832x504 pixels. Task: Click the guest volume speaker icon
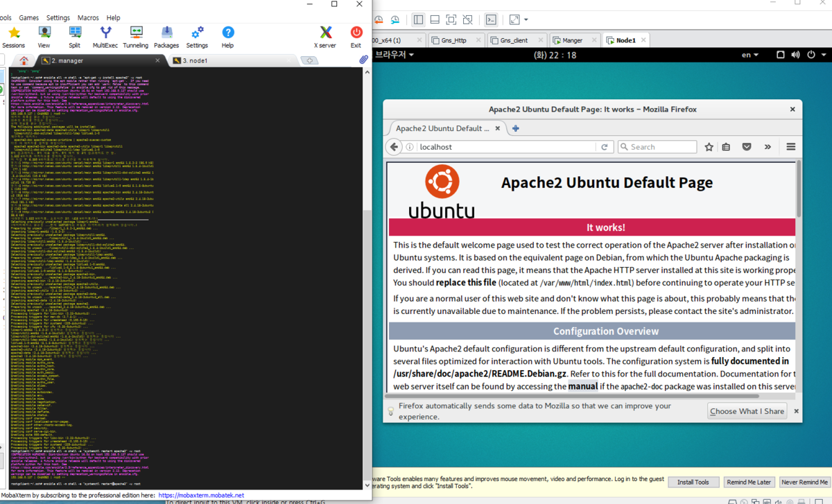[x=795, y=55]
